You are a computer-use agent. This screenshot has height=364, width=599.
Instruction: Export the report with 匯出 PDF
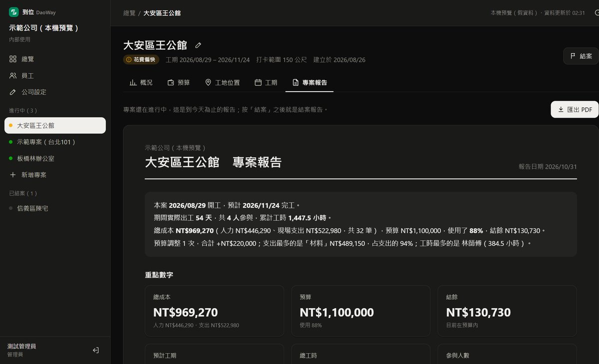point(575,110)
